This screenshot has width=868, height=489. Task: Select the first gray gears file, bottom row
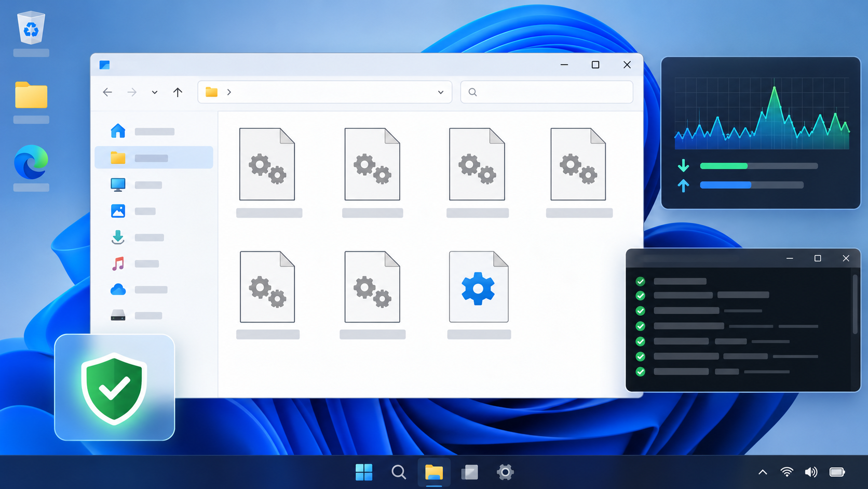coord(267,287)
